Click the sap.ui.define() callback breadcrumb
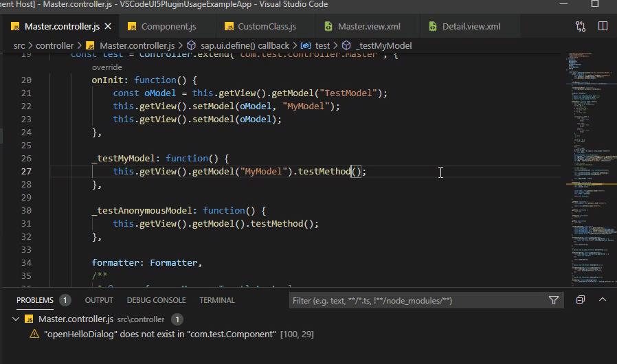This screenshot has width=617, height=364. tap(245, 45)
